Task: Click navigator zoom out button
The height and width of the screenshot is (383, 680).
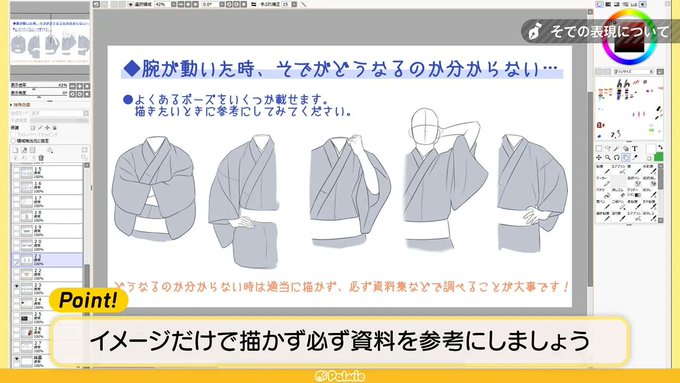Action: click(72, 86)
